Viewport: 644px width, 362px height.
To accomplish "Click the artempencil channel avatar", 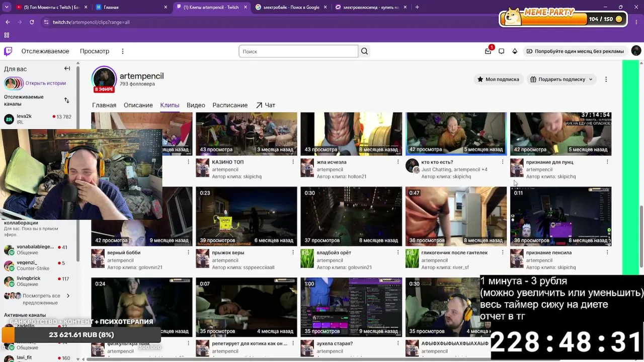I will pyautogui.click(x=104, y=79).
